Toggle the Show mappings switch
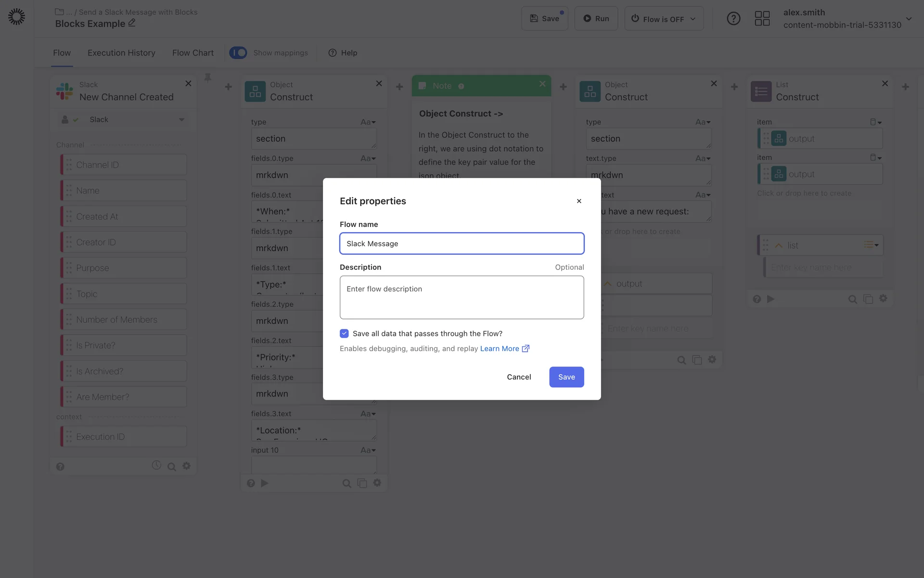Viewport: 924px width, 578px height. point(238,53)
